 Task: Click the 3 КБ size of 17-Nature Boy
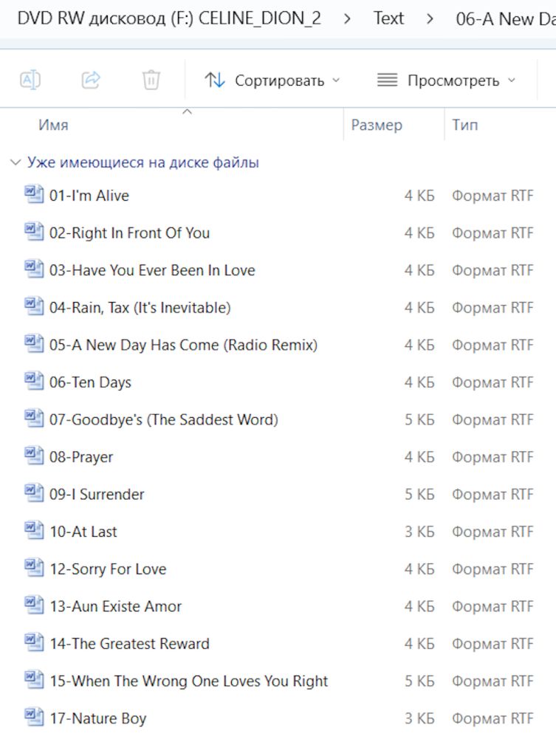coord(419,718)
